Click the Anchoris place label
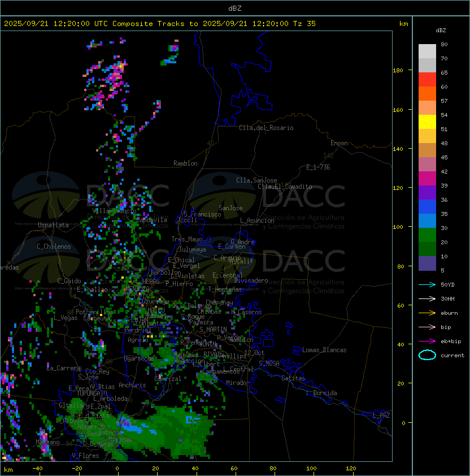Screen dimensions: 470x476 [x=132, y=385]
